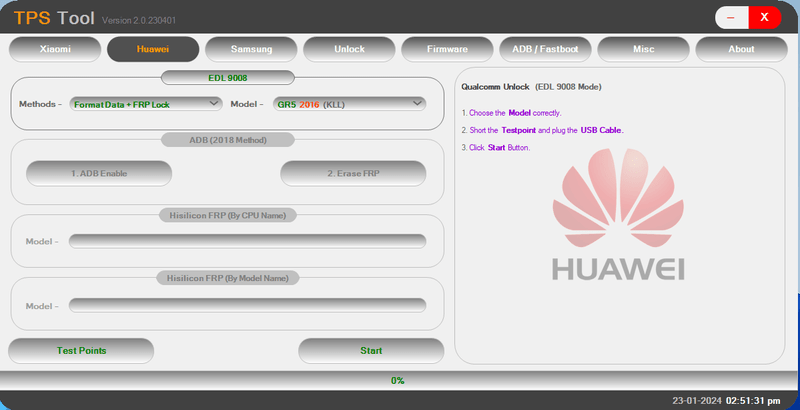Click the 1. ADB Enable button
Image resolution: width=800 pixels, height=410 pixels.
tap(99, 173)
